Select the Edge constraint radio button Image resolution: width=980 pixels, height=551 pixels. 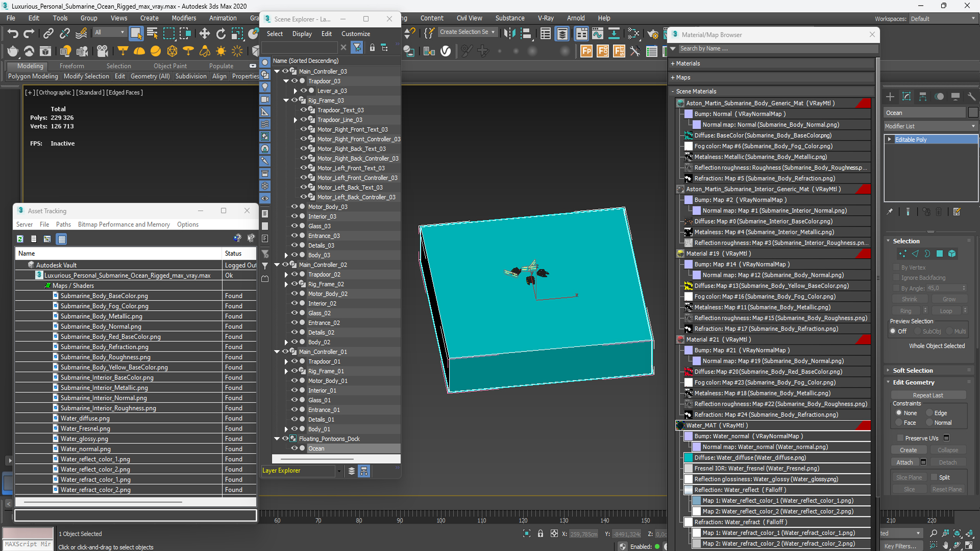(x=929, y=413)
